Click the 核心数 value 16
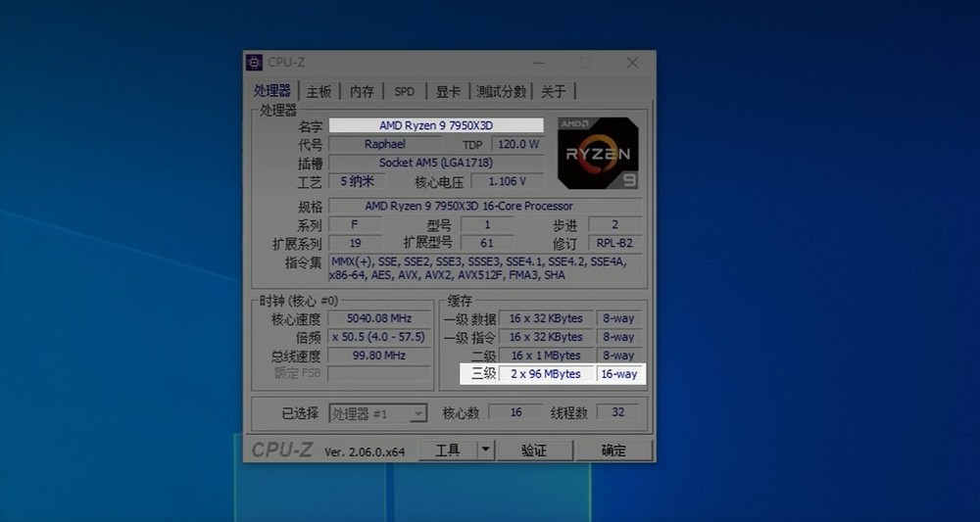 pyautogui.click(x=515, y=412)
